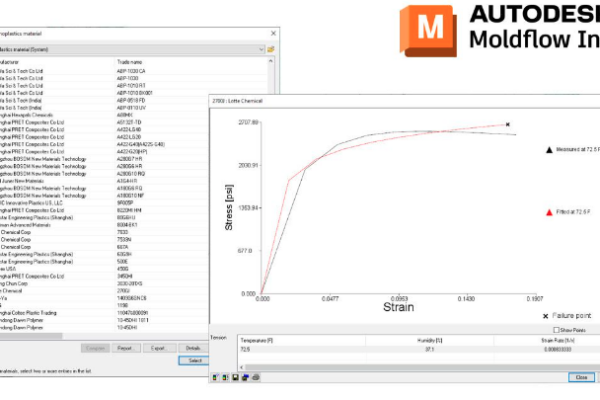Click the Temperature [F] column header

(256, 340)
